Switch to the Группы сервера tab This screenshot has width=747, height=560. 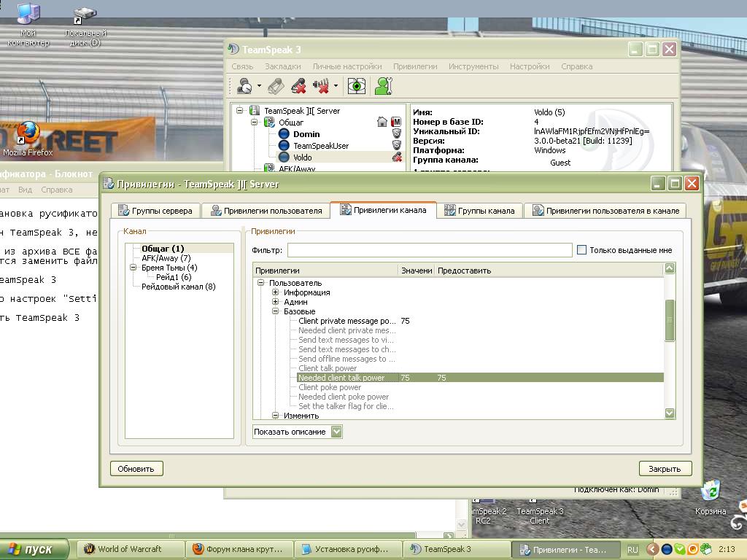coord(155,211)
